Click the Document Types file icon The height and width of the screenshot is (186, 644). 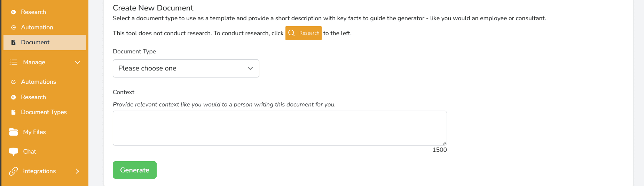click(14, 112)
